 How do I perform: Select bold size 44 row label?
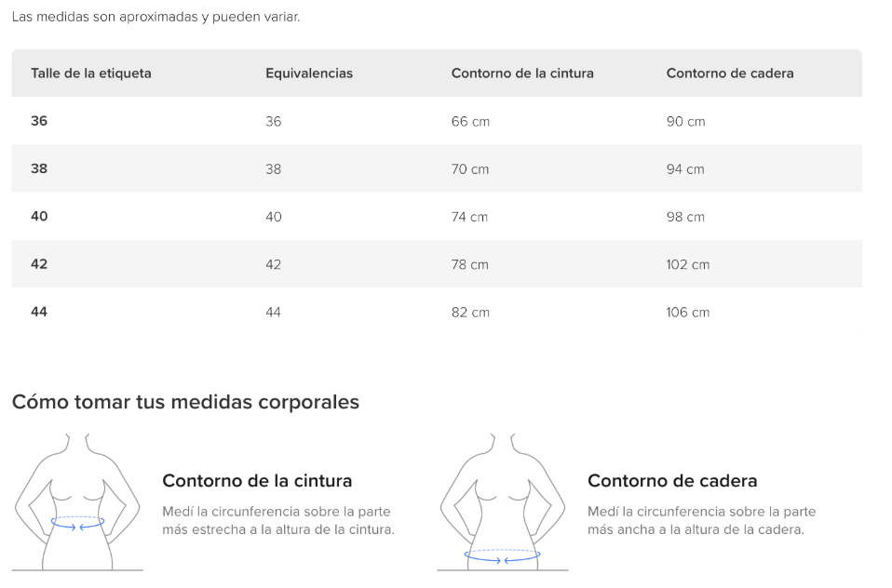pyautogui.click(x=39, y=313)
